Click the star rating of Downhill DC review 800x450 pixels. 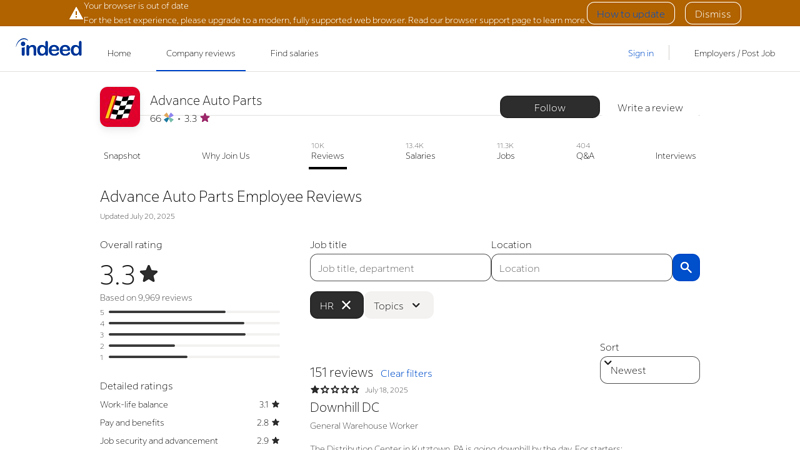pos(335,390)
